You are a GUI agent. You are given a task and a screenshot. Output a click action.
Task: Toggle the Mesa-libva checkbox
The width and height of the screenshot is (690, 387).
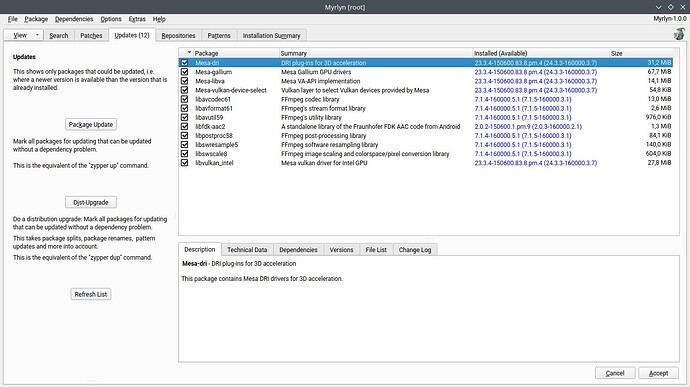coord(184,81)
